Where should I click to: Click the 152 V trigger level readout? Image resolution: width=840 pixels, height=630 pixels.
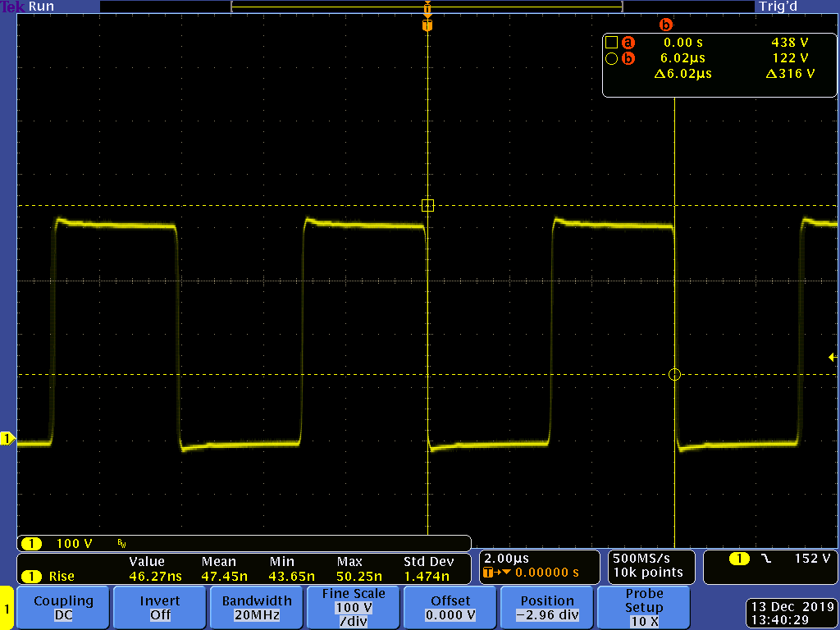click(x=812, y=559)
